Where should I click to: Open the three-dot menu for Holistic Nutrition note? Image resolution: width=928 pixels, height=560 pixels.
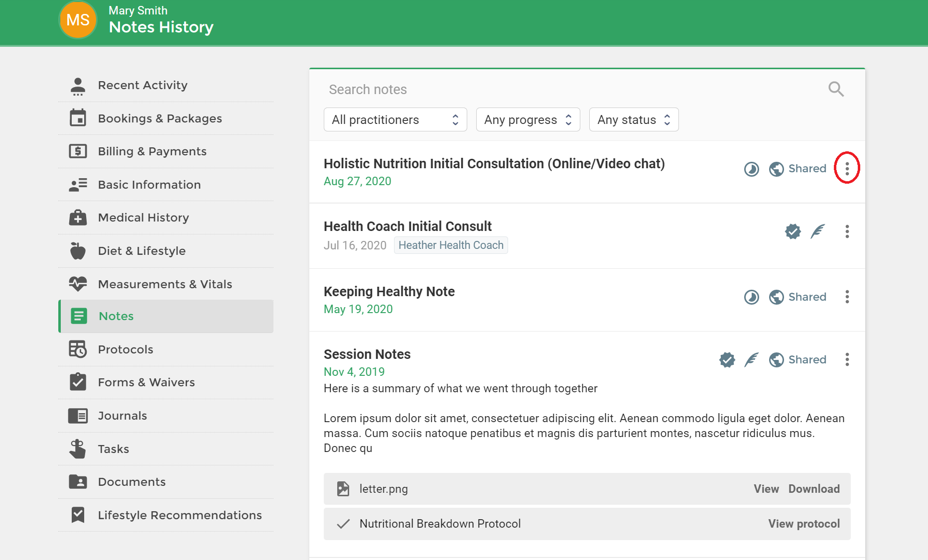[847, 169]
